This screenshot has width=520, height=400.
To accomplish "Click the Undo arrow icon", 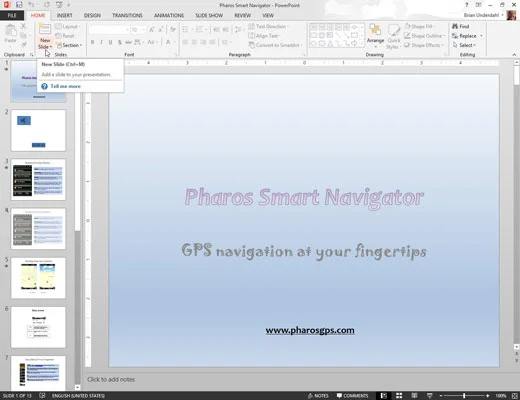I will [31, 5].
